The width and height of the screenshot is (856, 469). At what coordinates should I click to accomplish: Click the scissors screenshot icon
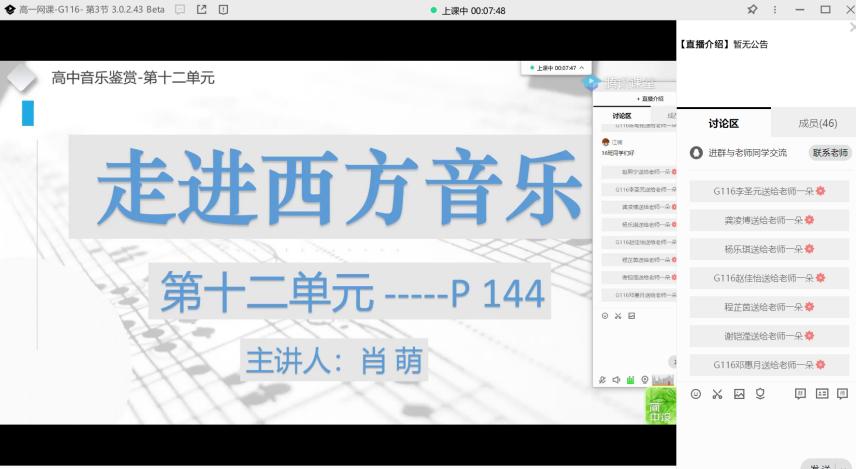tap(717, 394)
